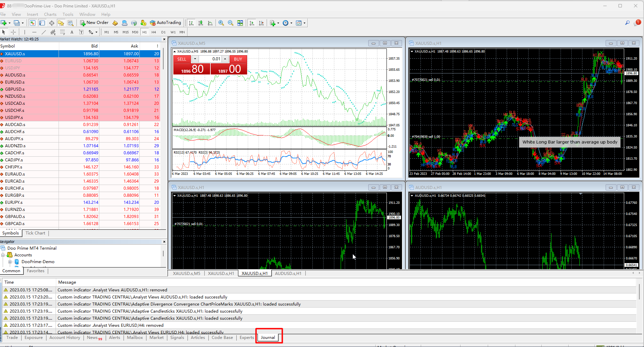Toggle the Market Watch panel icon
This screenshot has width=644, height=347.
32,23
